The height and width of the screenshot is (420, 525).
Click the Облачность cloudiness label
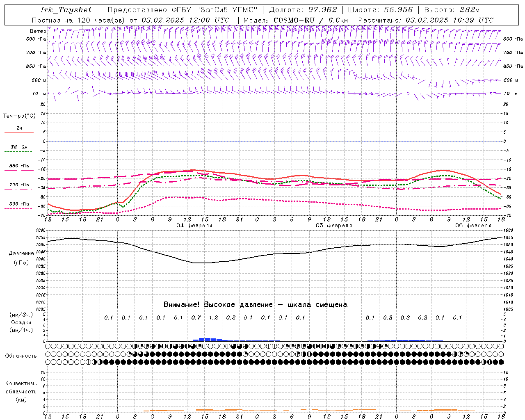(21, 356)
